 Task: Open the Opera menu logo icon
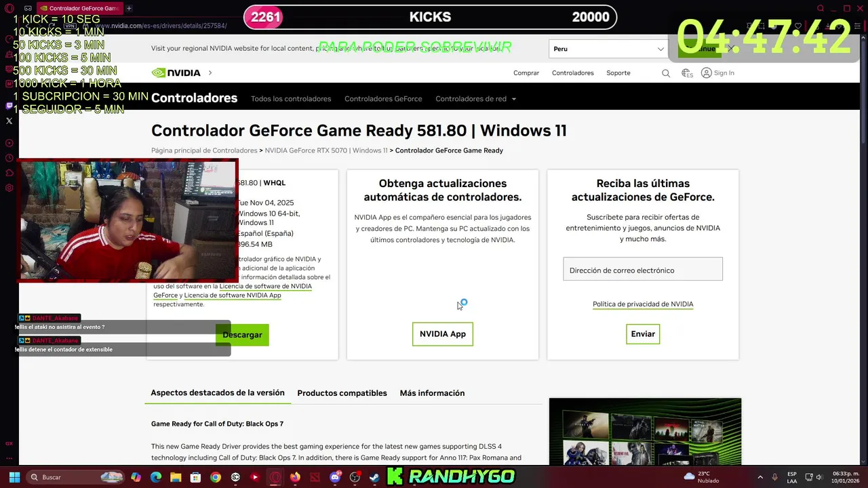(9, 9)
